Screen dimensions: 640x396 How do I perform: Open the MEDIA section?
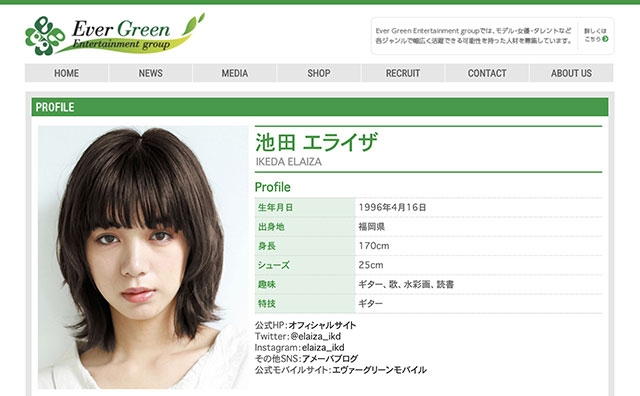point(235,73)
